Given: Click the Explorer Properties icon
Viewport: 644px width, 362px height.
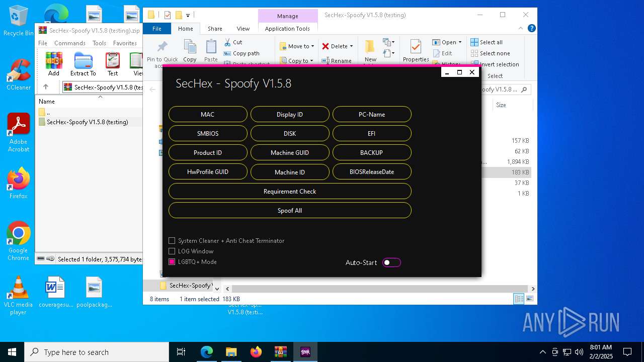Looking at the screenshot, I should (416, 47).
